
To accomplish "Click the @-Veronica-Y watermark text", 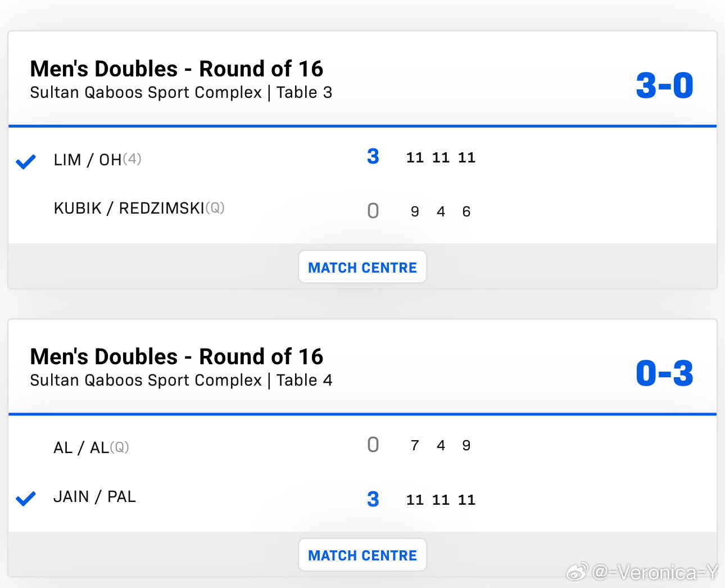I will coord(655,572).
